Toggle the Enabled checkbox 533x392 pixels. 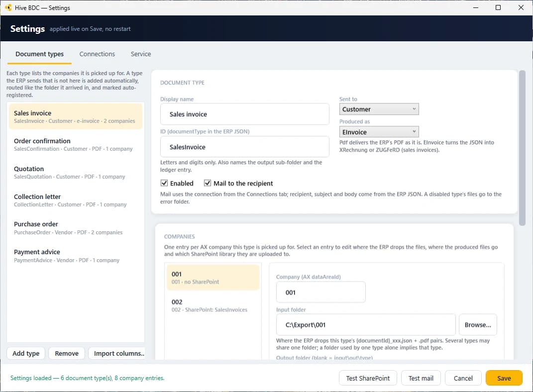tap(164, 183)
